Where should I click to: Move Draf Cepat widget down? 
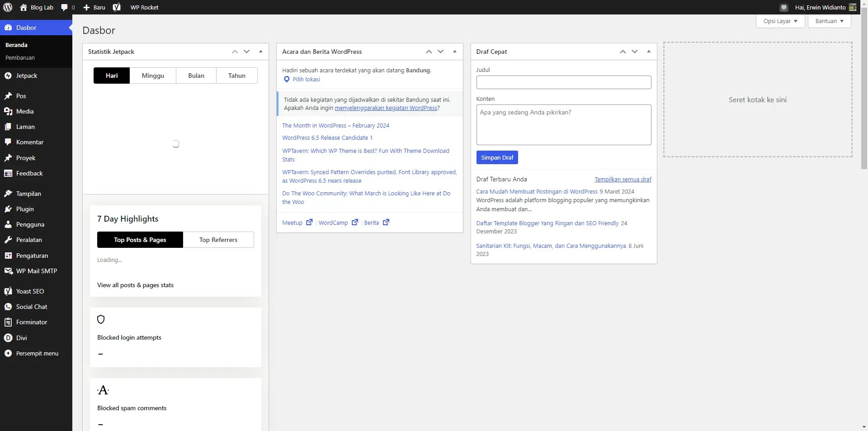(635, 52)
